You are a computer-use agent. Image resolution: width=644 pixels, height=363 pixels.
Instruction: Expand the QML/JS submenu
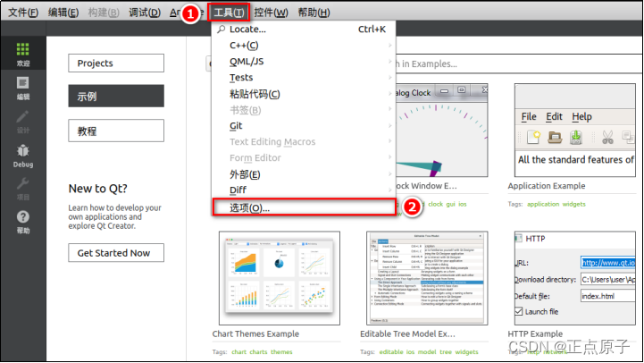[x=304, y=62]
